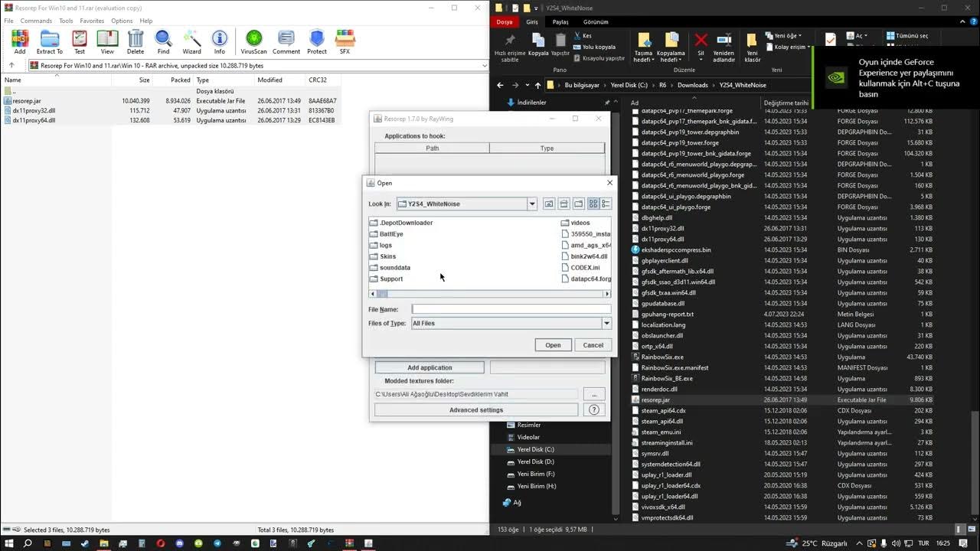The height and width of the screenshot is (551, 980).
Task: Create new folder in Open dialog
Action: (579, 204)
